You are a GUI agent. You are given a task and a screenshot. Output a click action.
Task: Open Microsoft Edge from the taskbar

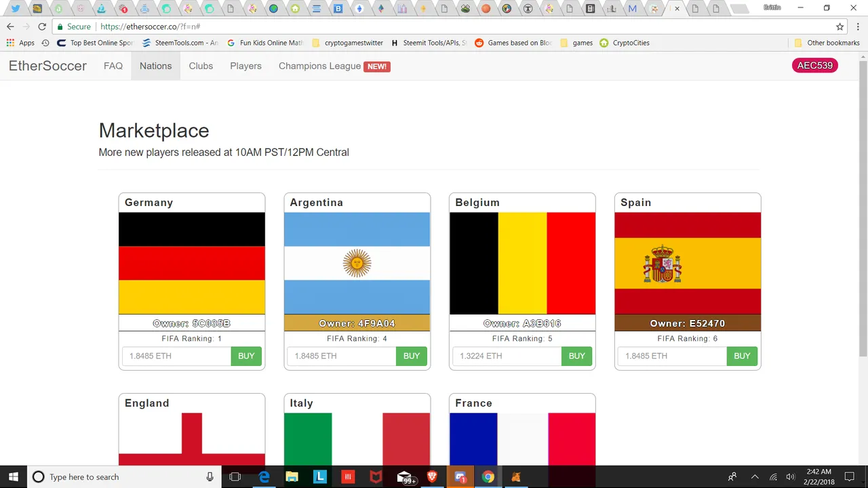click(264, 477)
